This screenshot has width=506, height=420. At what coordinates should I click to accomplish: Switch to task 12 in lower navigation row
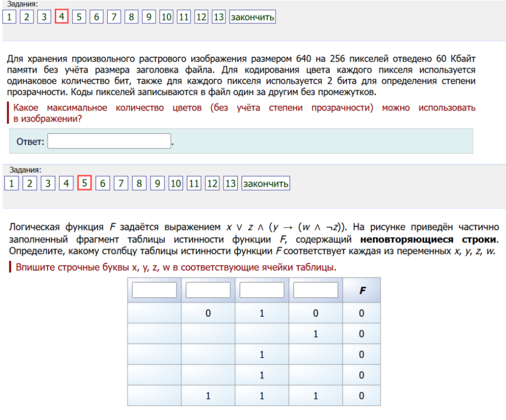click(212, 184)
